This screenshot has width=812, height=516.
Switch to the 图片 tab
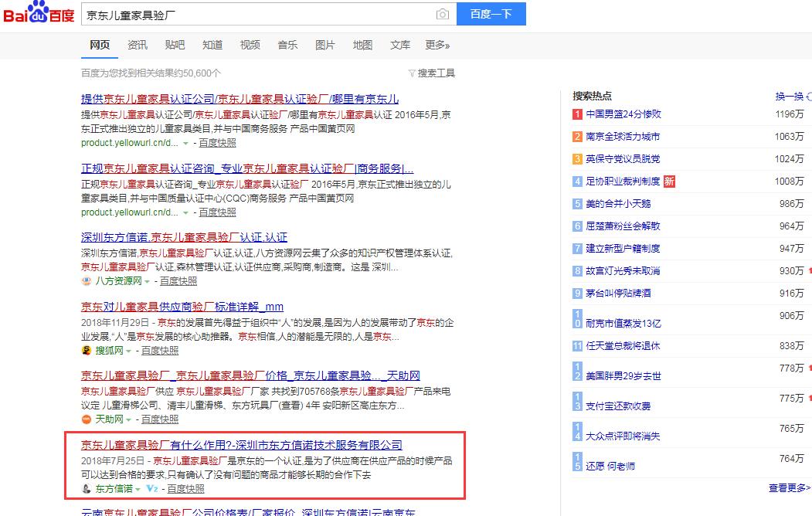(x=325, y=45)
